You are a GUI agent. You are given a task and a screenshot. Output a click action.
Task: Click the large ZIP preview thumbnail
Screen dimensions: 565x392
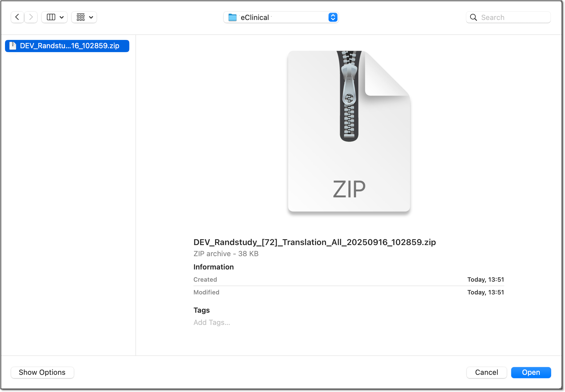click(x=349, y=131)
